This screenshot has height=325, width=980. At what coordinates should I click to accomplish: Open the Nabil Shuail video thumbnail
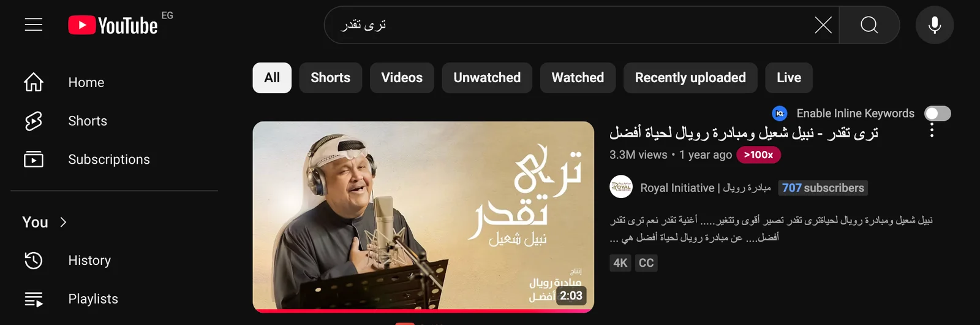tap(423, 215)
